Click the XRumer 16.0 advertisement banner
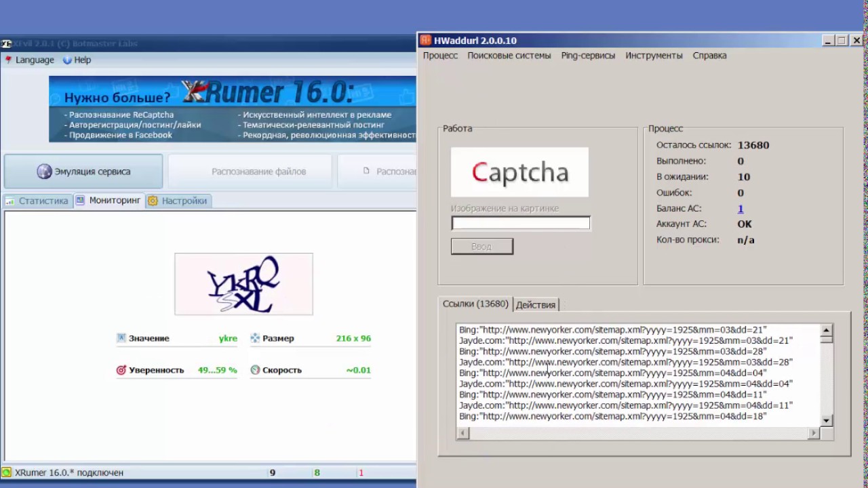Image resolution: width=868 pixels, height=488 pixels. coord(233,108)
